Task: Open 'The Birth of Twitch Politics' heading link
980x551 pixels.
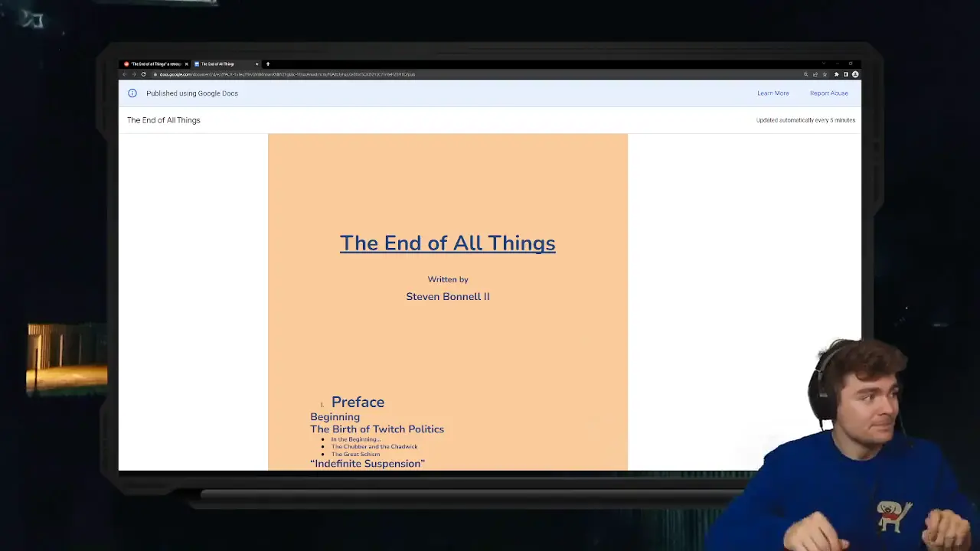Action: tap(377, 429)
